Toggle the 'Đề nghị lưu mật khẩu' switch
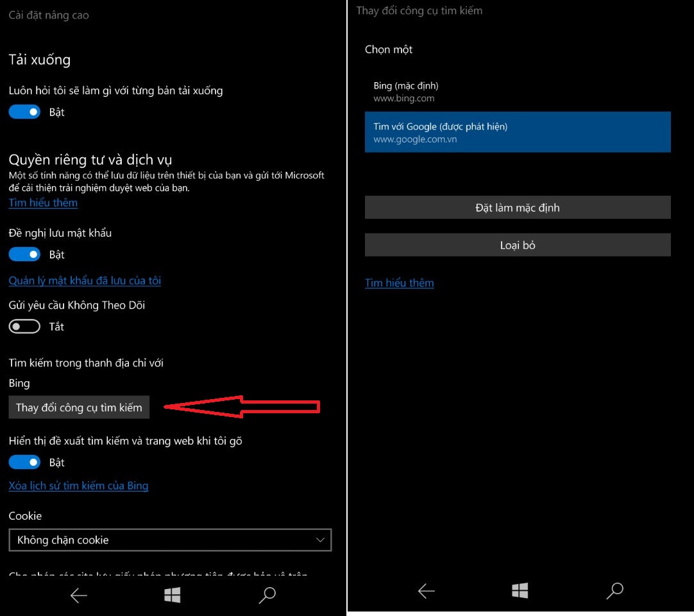 24,255
